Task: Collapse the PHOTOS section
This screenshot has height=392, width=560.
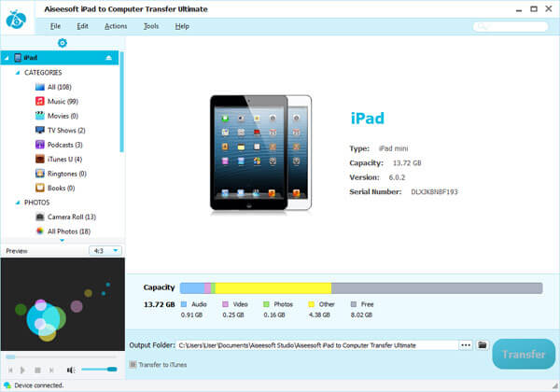Action: (18, 203)
